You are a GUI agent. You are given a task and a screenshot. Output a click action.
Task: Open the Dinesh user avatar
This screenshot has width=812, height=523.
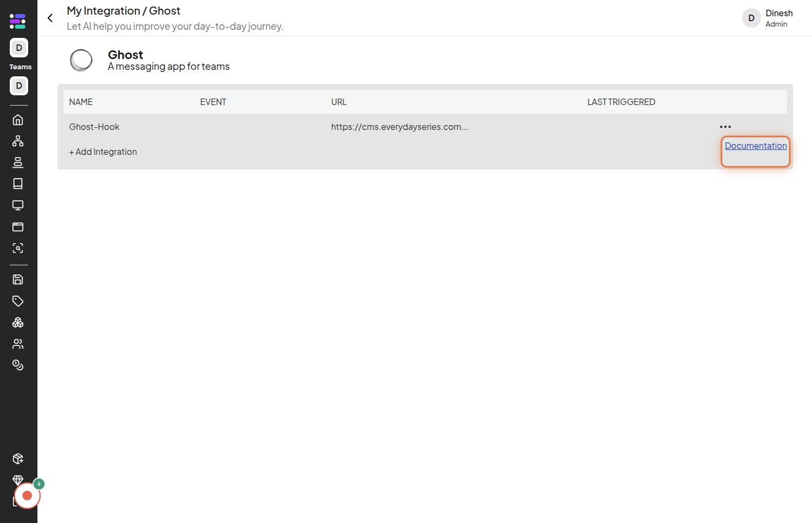pos(751,18)
